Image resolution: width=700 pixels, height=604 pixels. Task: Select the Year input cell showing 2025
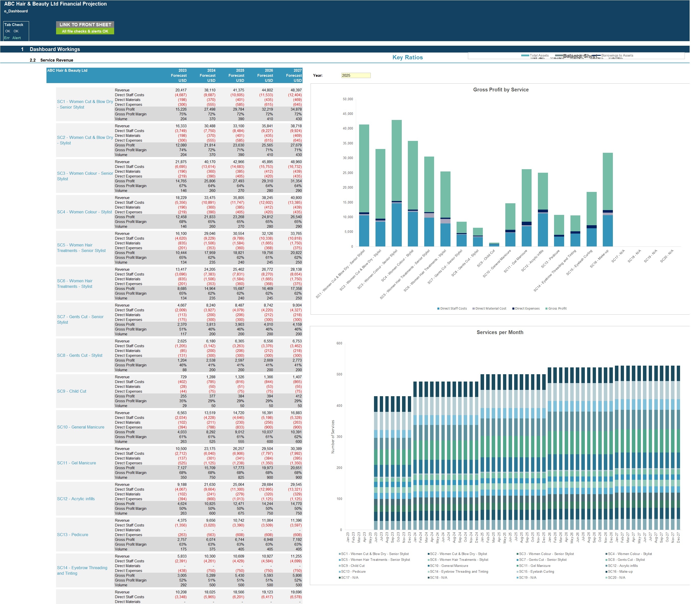[x=356, y=76]
